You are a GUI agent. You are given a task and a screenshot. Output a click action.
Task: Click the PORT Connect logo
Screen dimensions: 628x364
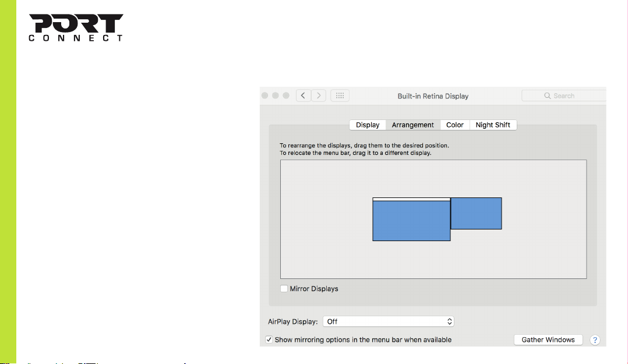click(76, 27)
